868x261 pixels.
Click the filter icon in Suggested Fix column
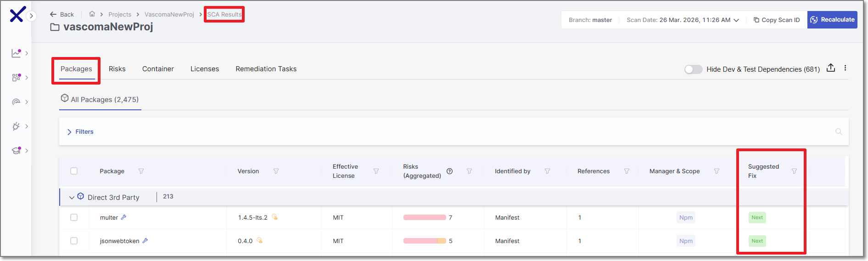click(794, 171)
